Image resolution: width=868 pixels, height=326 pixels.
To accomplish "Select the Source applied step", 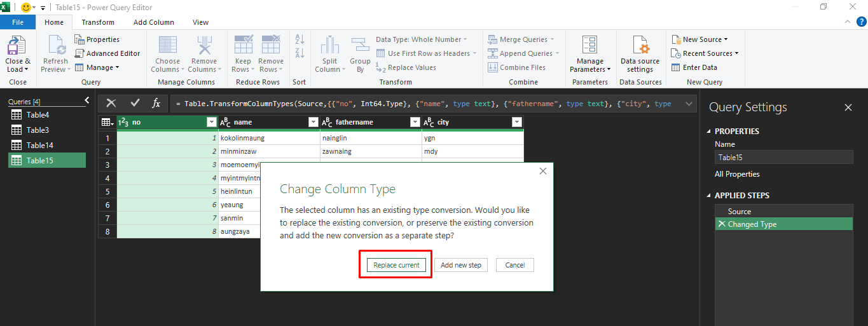I will pyautogui.click(x=784, y=212).
